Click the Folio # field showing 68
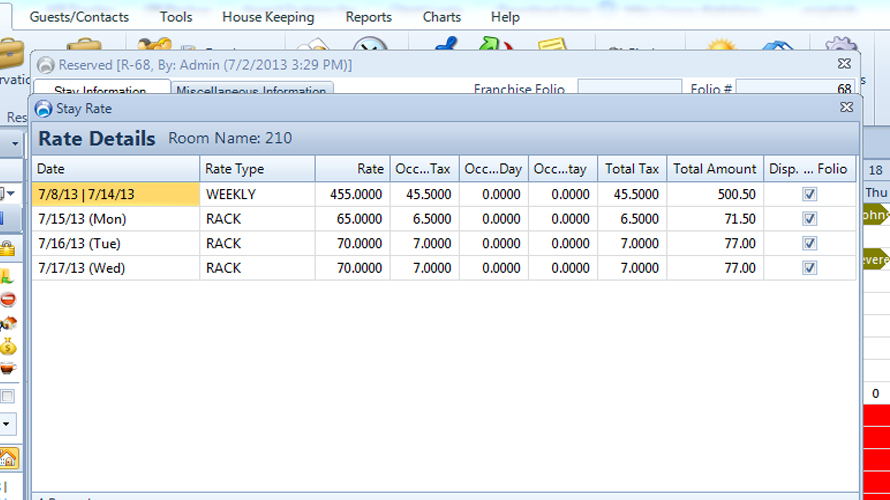This screenshot has height=500, width=890. pos(795,87)
